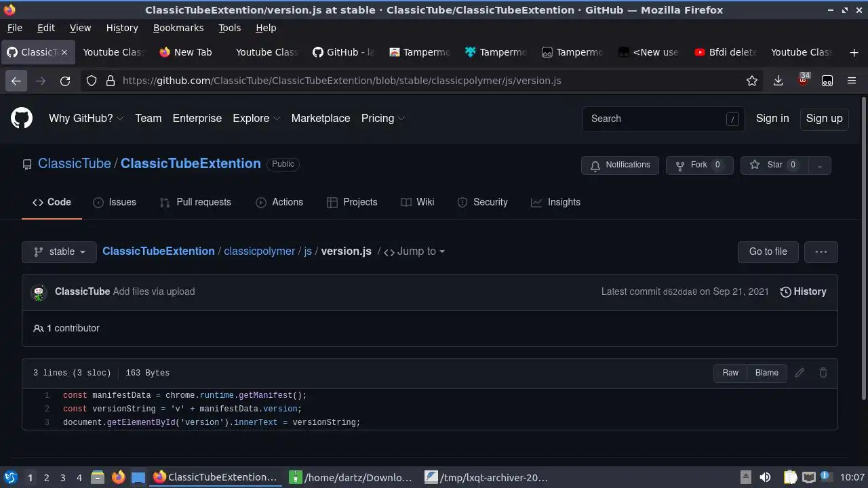Viewport: 868px width, 488px height.
Task: Click the clipboard tray icon
Action: 790,477
